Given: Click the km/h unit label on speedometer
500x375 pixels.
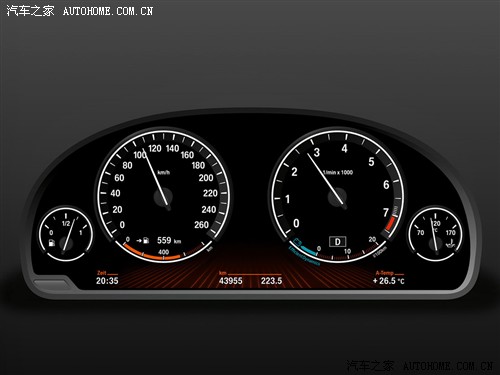Looking at the screenshot, I should pyautogui.click(x=163, y=172).
